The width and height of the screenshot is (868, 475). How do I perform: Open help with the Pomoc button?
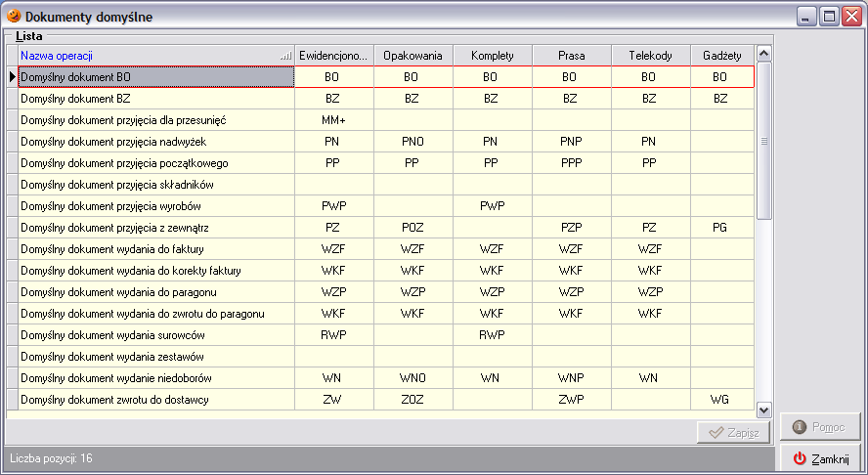click(x=820, y=427)
